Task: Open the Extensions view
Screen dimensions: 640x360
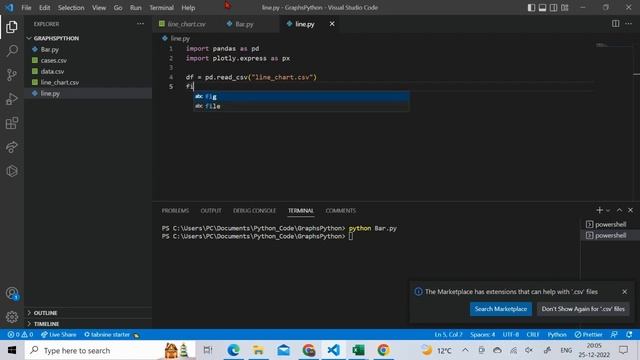Action: pyautogui.click(x=12, y=123)
